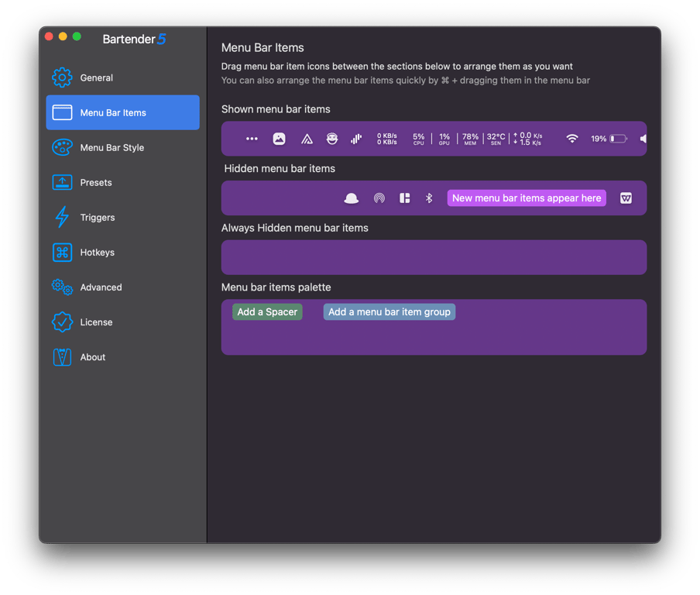700x595 pixels.
Task: Click the 0.0 K/s 1.5 K/s item
Action: (527, 139)
